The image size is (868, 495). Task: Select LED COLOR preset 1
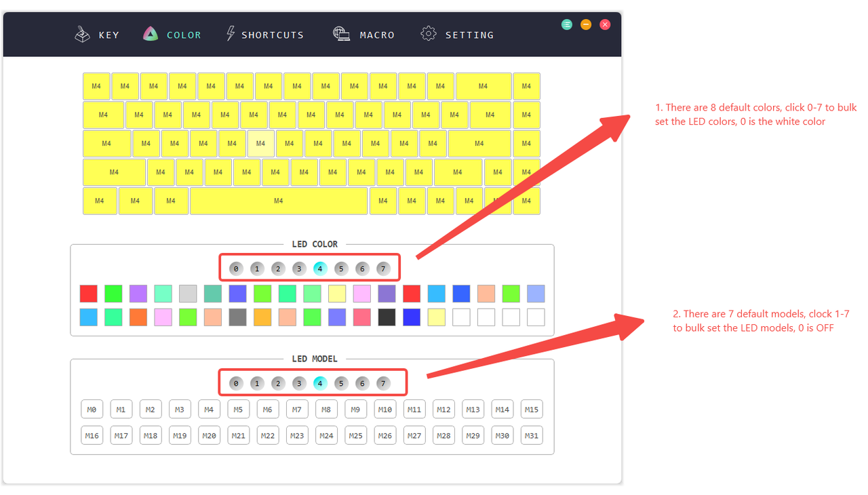[257, 269]
